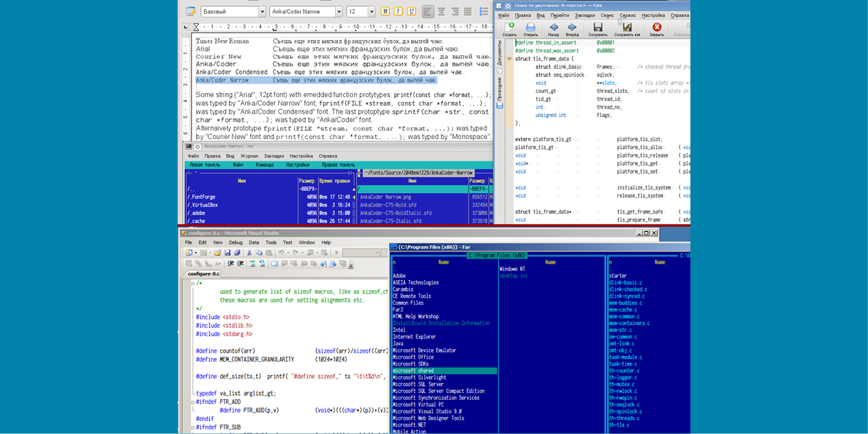
Task: Click Kate's Открыть (Open) toolbar icon
Action: point(530,29)
